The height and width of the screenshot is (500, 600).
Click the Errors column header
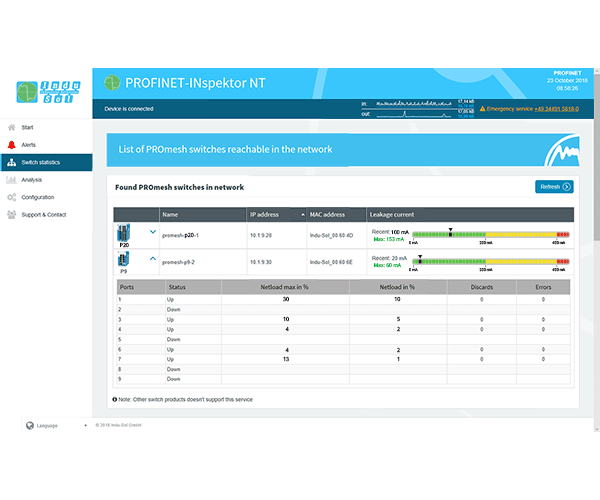543,287
